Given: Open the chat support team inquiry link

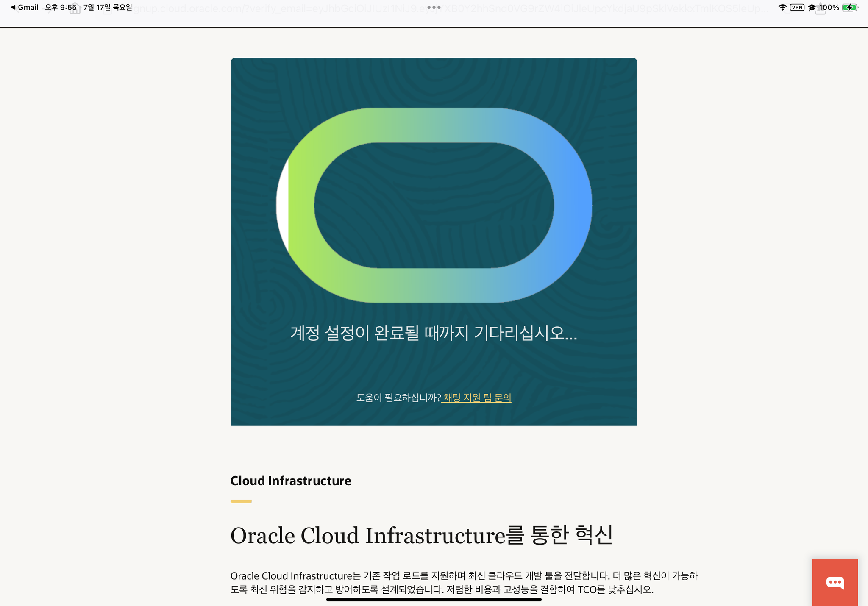Looking at the screenshot, I should click(477, 398).
